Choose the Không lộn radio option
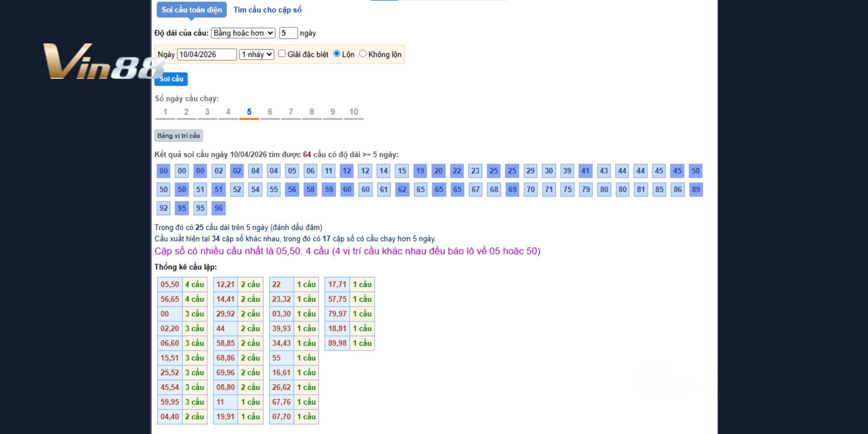The image size is (868, 434). pos(362,53)
